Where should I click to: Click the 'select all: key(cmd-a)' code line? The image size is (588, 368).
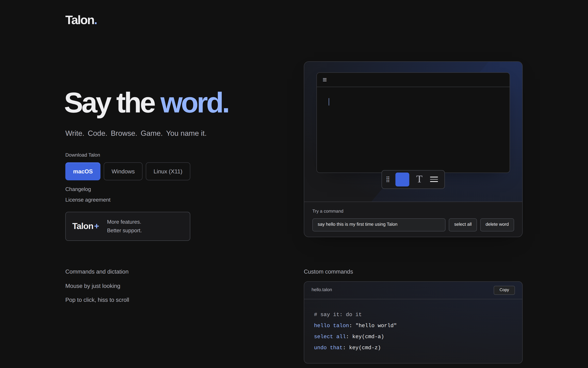(349, 337)
